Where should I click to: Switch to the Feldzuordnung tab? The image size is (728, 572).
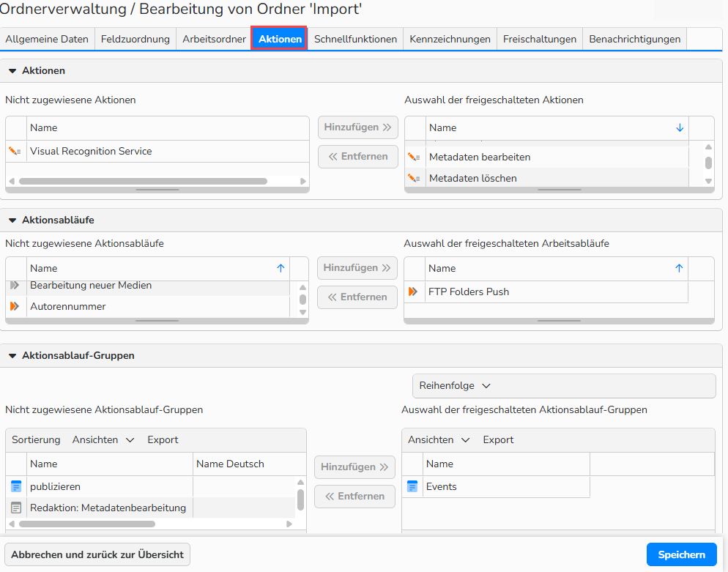pos(135,39)
